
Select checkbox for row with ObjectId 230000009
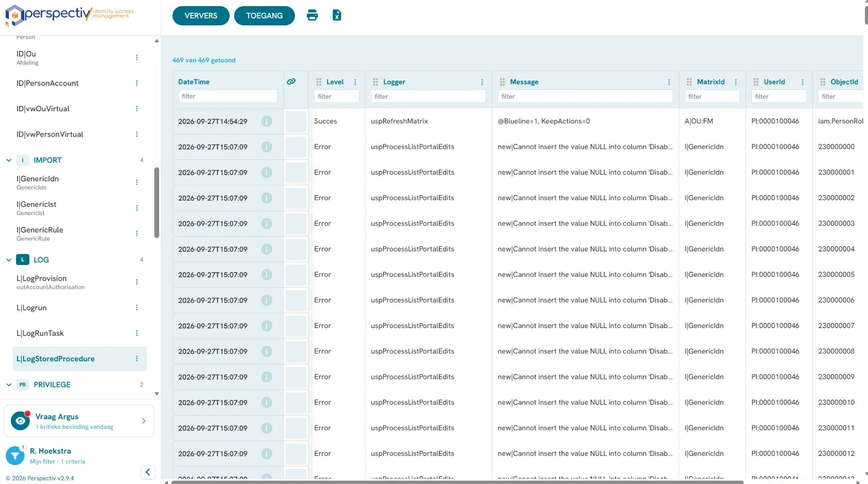coord(296,377)
